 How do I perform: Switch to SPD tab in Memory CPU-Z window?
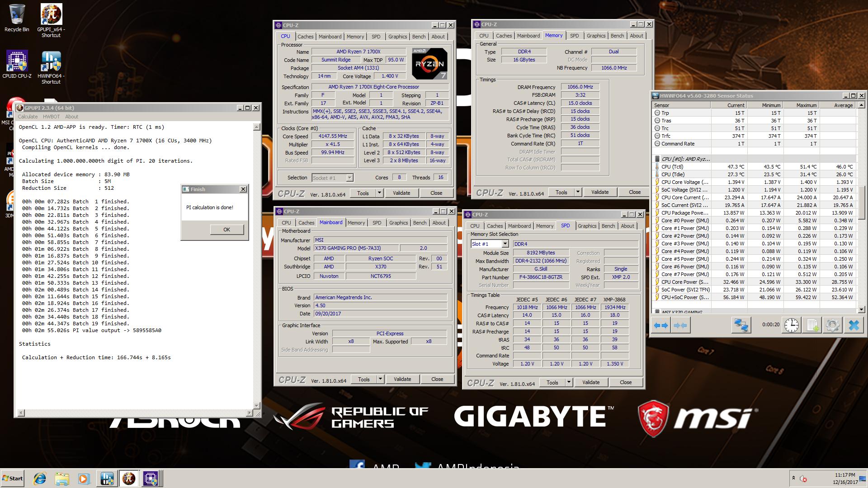coord(574,36)
